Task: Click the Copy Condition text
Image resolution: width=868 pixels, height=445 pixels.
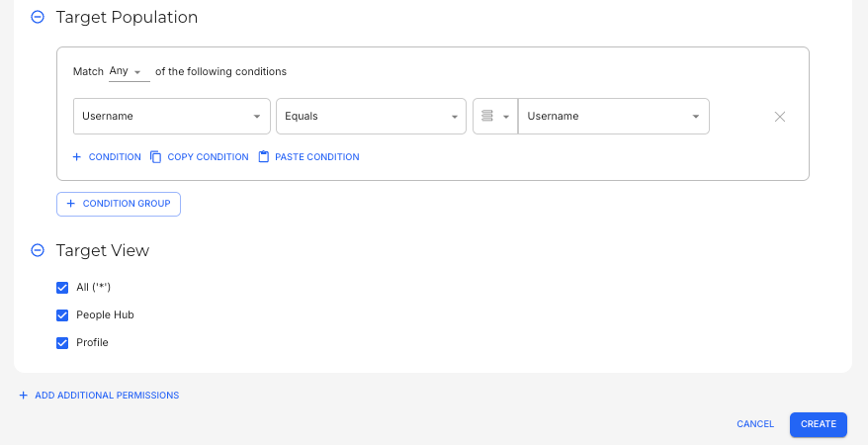Action: (208, 157)
